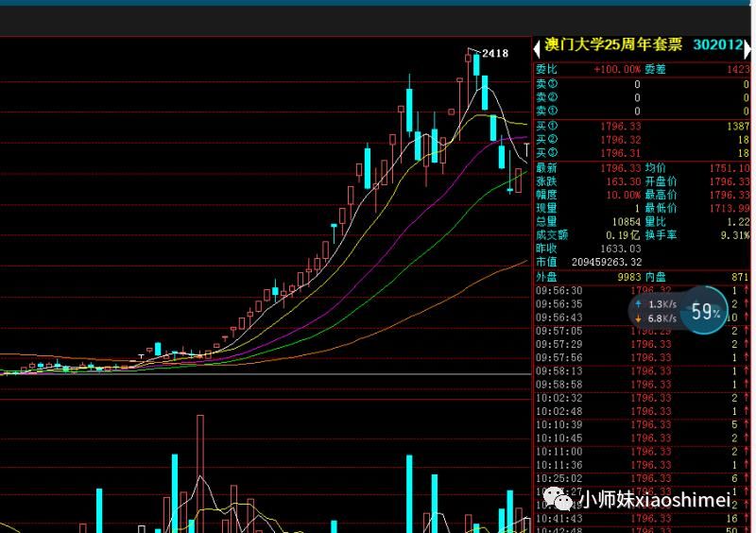Viewport: 756px width, 533px height.
Task: Select the 09:58:13 trade tick row
Action: pos(643,371)
